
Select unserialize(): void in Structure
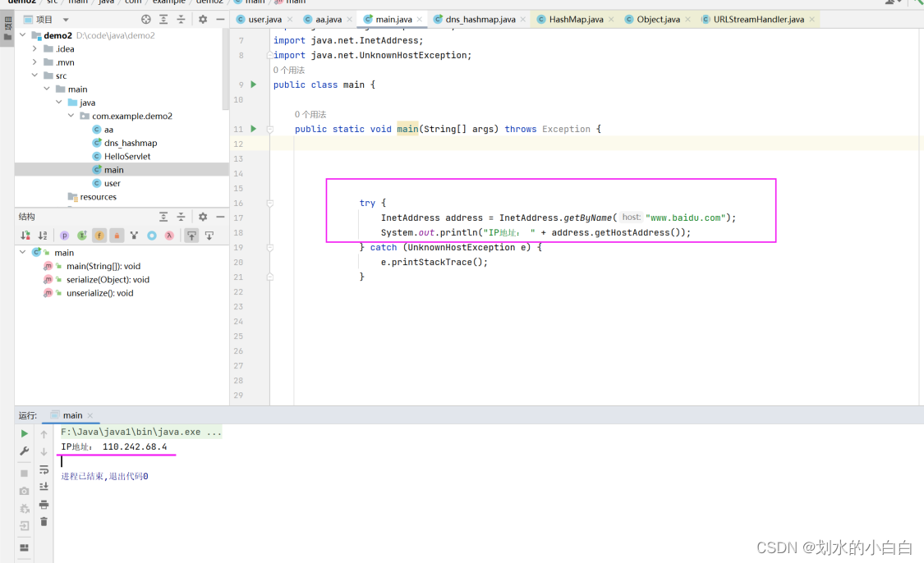(100, 293)
